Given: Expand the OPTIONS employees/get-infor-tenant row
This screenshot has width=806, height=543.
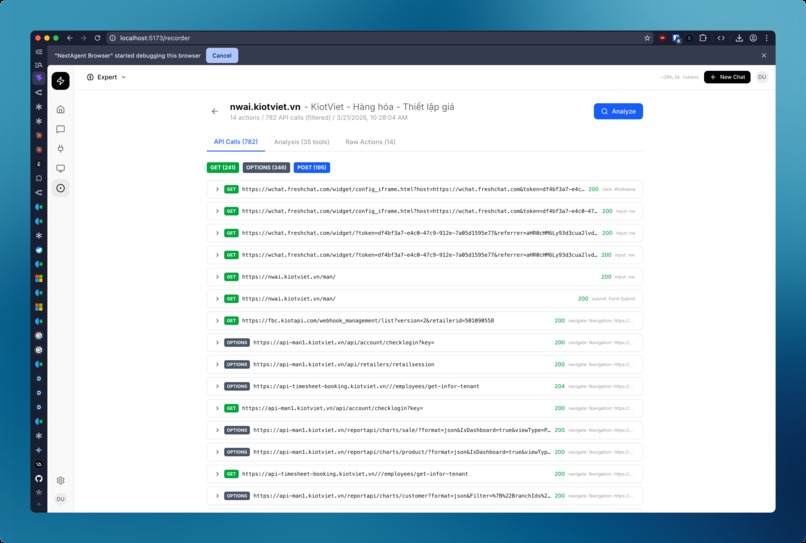Looking at the screenshot, I should 425,386.
